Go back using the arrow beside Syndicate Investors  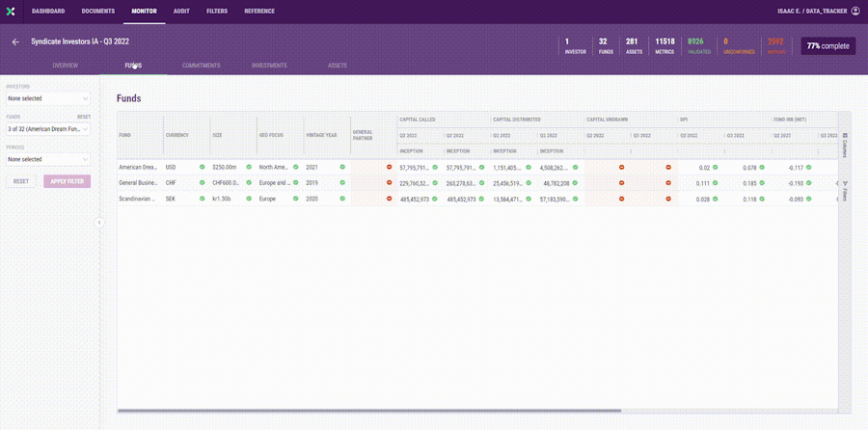[15, 42]
